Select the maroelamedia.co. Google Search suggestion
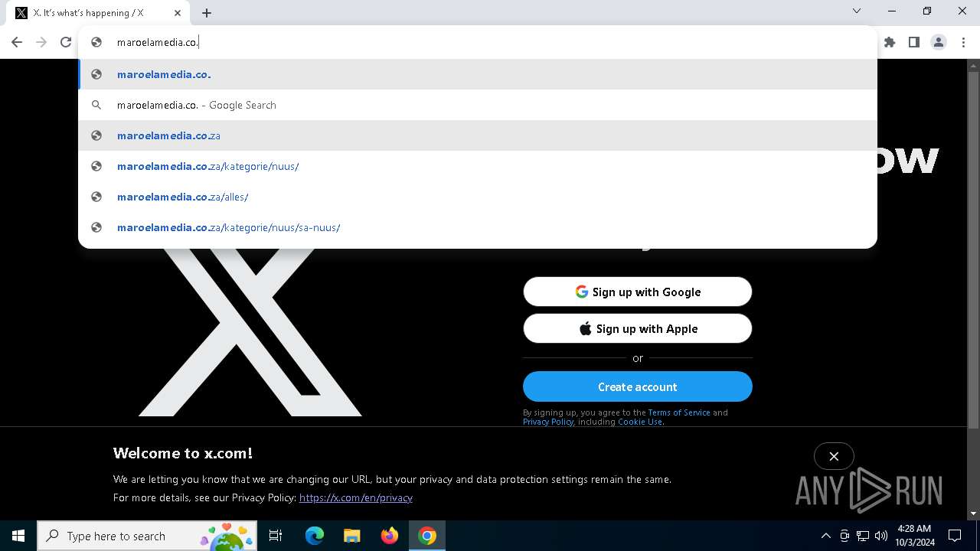Viewport: 980px width, 551px height. (478, 105)
